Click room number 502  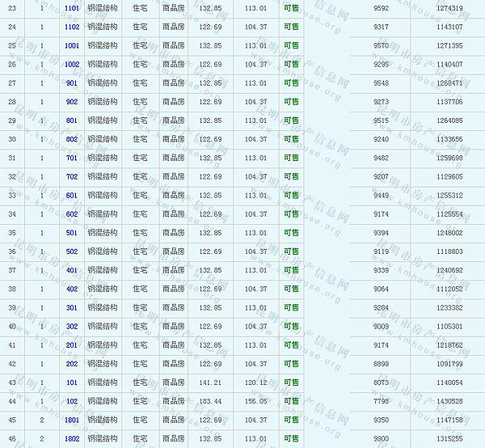(x=72, y=251)
